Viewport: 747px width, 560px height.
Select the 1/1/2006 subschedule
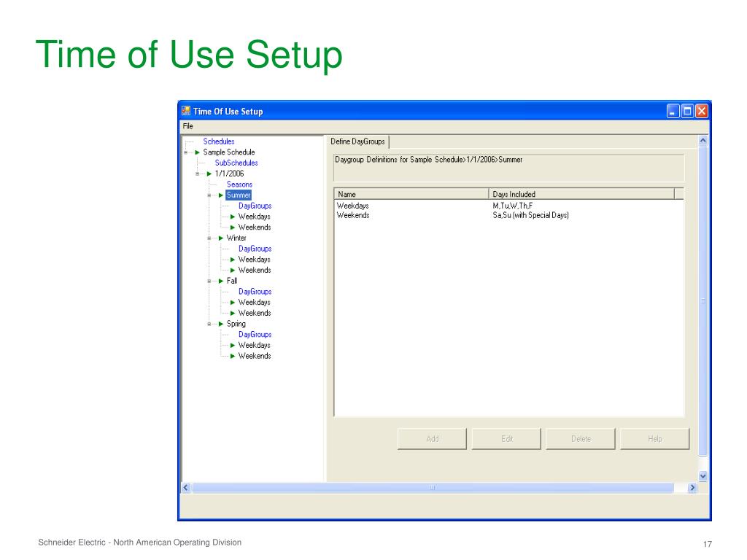(x=229, y=174)
